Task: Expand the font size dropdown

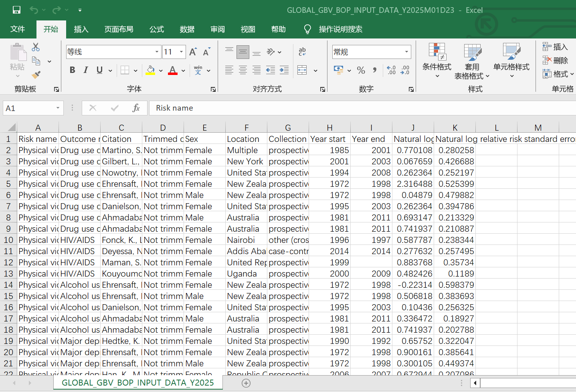Action: pos(181,52)
